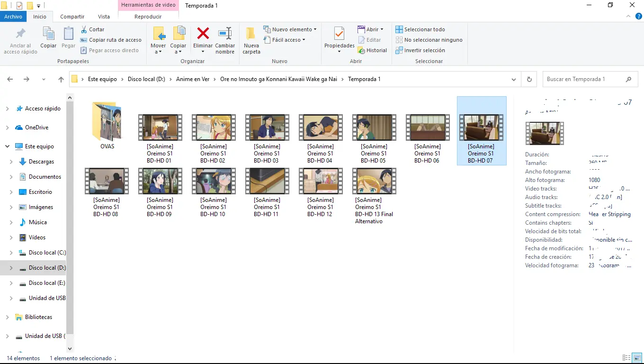Click the Editar ribbon button
644x364 pixels.
[x=369, y=40]
